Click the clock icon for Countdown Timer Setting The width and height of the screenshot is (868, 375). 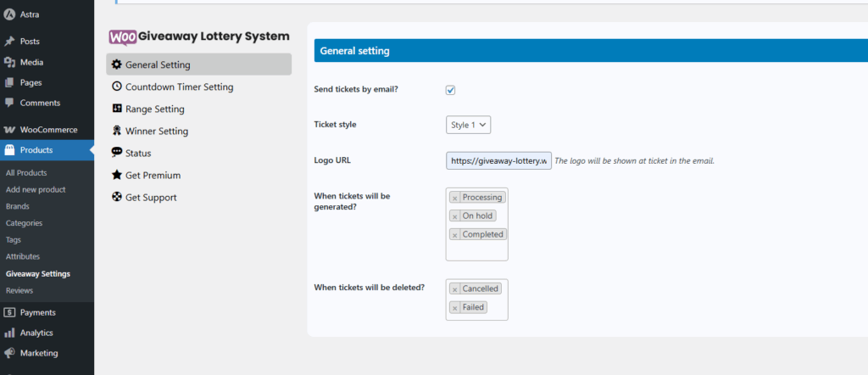pos(116,87)
